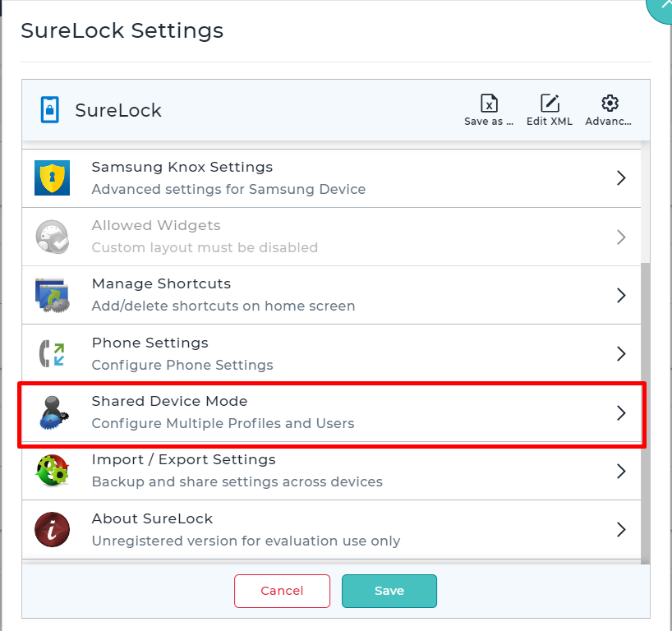Image resolution: width=672 pixels, height=631 pixels.
Task: Expand Samsung Knox Settings chevron
Action: 621,178
